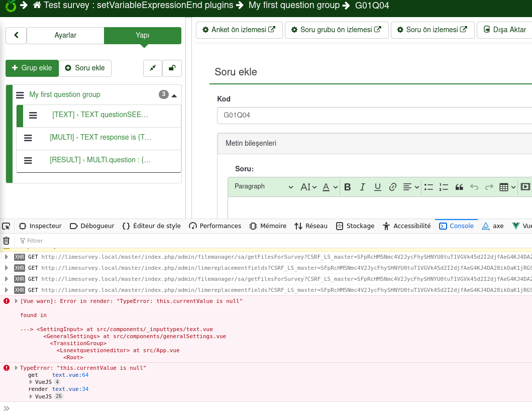Insert a link using the link icon
The image size is (532, 415).
tap(393, 187)
